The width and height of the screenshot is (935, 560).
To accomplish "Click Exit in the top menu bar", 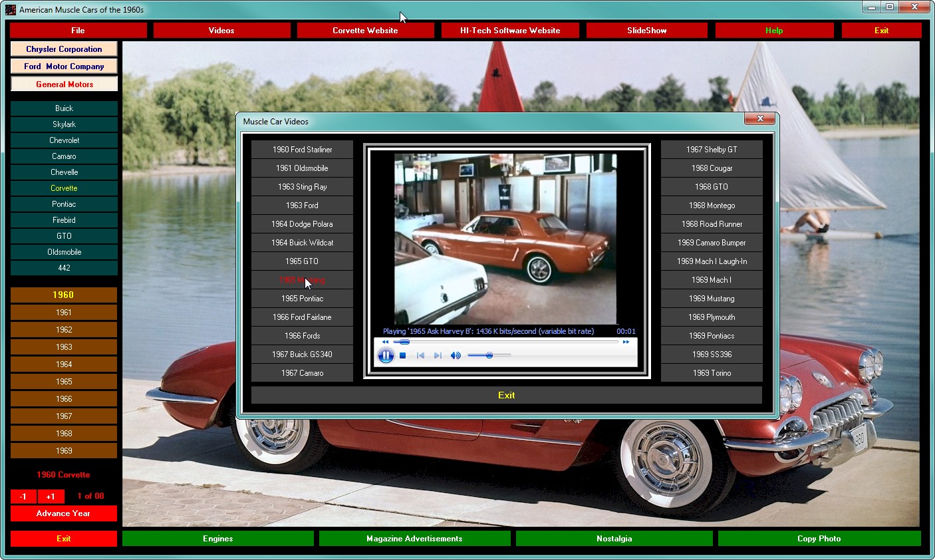I will point(881,31).
